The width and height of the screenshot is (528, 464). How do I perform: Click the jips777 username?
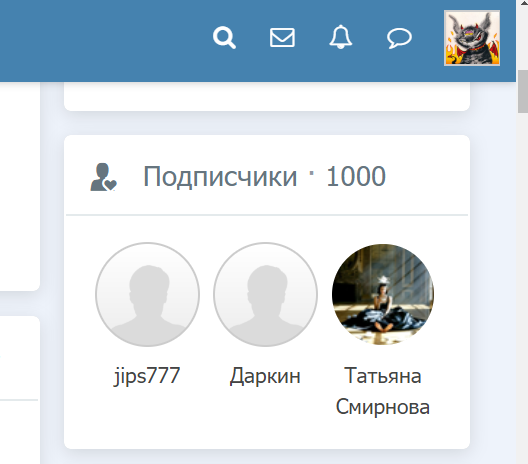[147, 376]
